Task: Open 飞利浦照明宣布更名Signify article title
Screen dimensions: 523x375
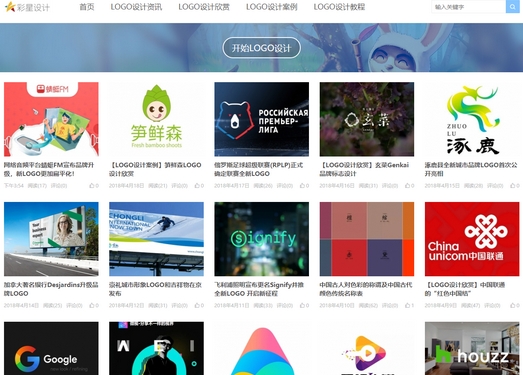Action: (x=259, y=289)
